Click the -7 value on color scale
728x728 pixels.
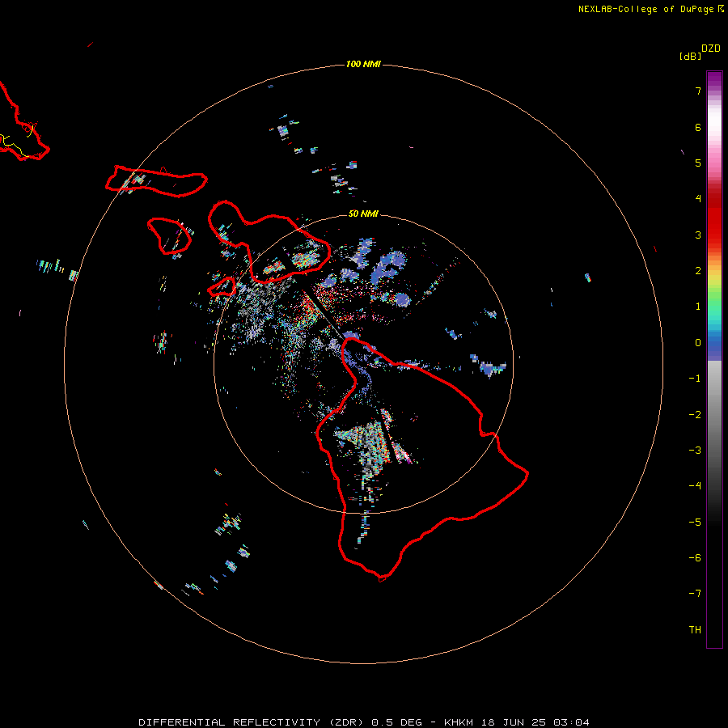[695, 594]
